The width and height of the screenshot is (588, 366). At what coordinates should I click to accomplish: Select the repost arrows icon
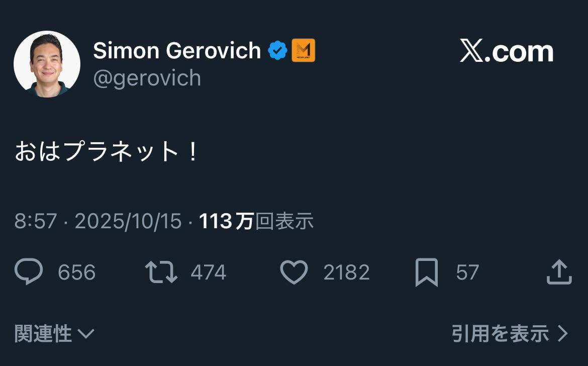coord(161,271)
